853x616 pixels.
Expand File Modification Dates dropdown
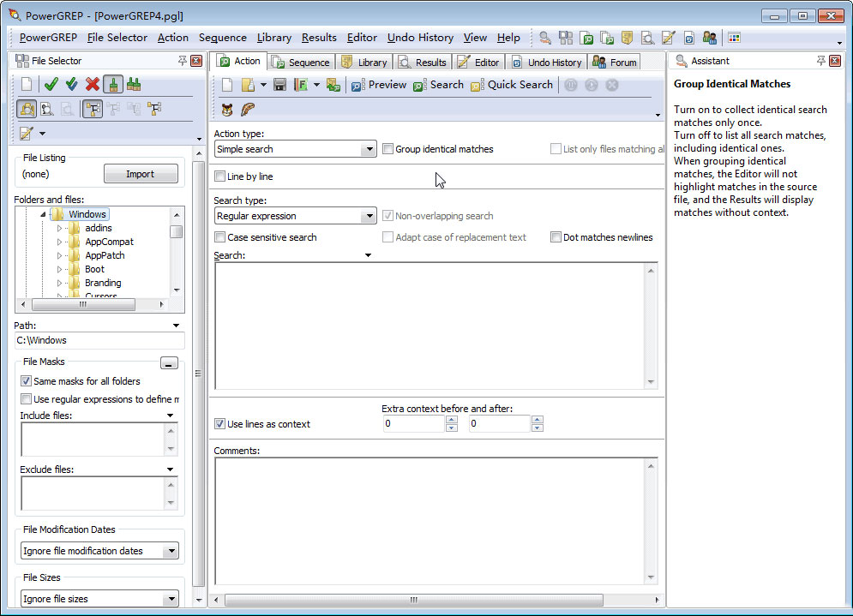point(171,551)
